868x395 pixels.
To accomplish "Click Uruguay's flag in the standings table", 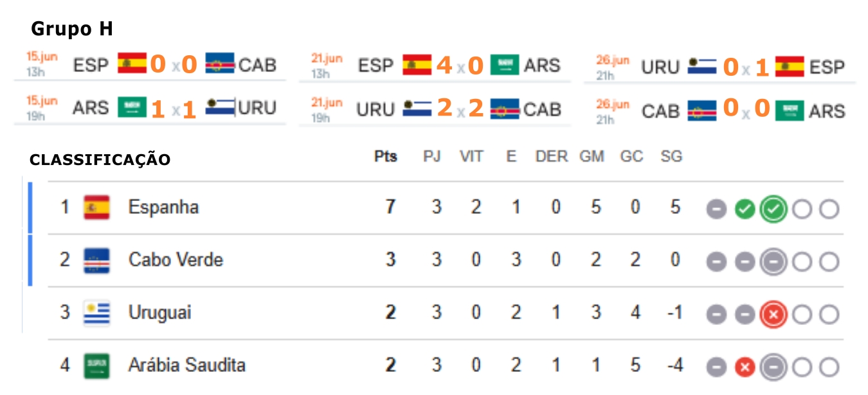I will (96, 313).
